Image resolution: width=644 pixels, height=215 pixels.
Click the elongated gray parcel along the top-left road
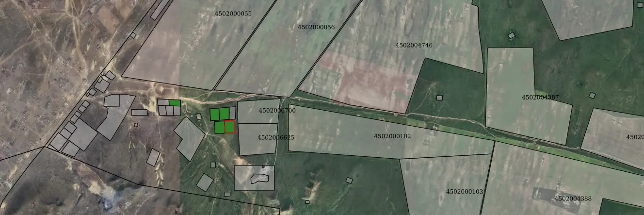pos(159,10)
